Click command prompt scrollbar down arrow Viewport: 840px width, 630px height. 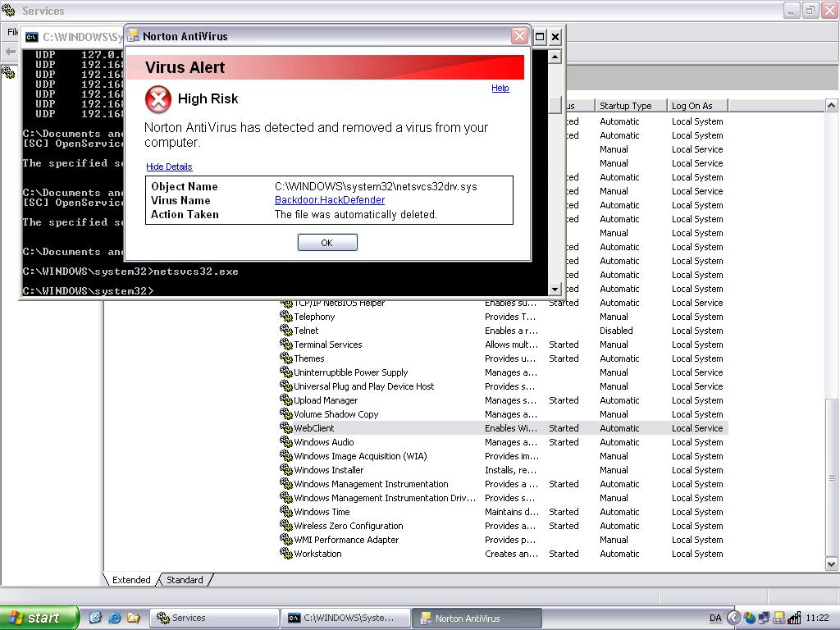click(555, 289)
